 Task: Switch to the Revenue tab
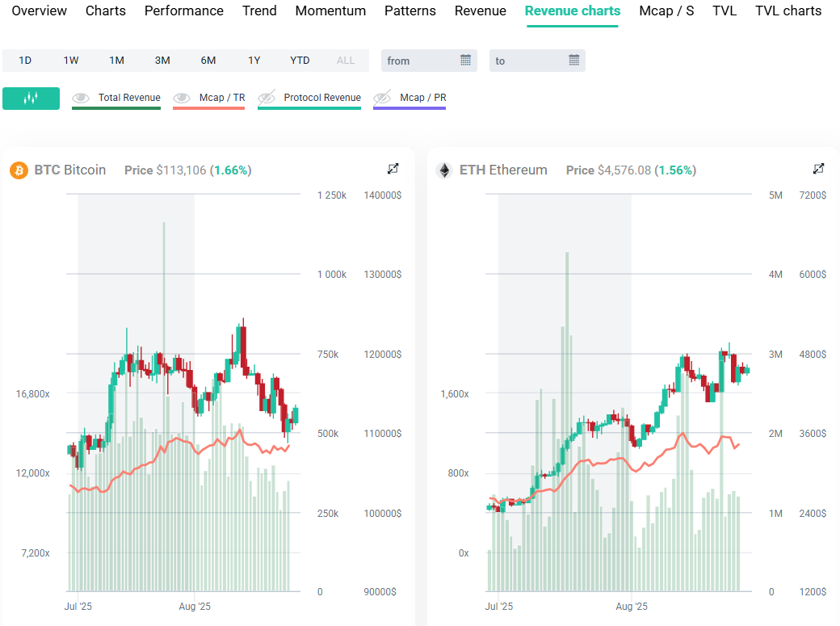point(481,11)
